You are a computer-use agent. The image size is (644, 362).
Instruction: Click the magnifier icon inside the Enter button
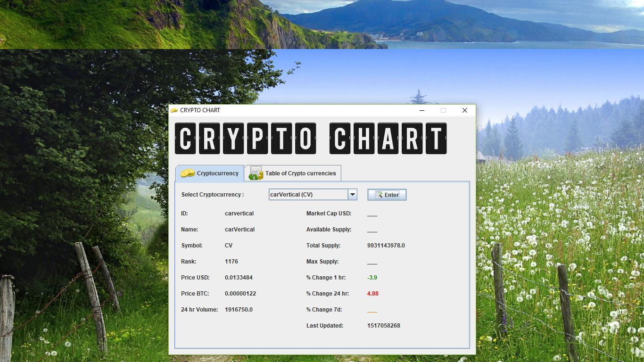click(x=379, y=194)
